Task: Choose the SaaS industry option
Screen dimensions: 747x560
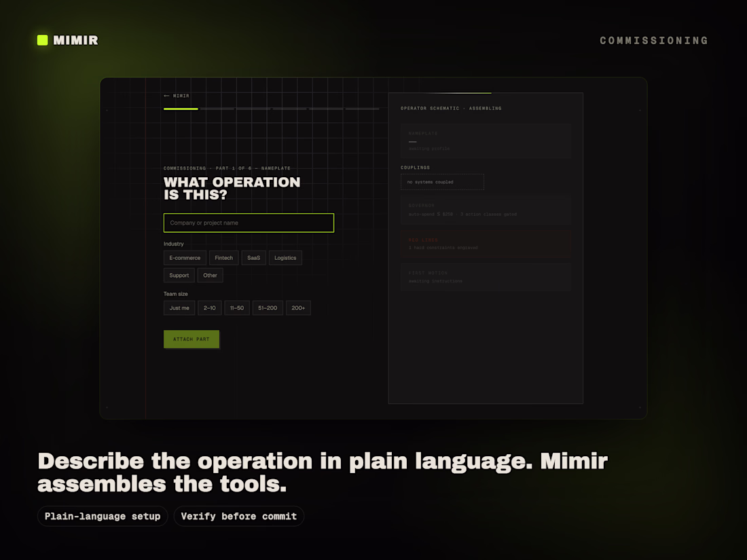Action: point(254,258)
